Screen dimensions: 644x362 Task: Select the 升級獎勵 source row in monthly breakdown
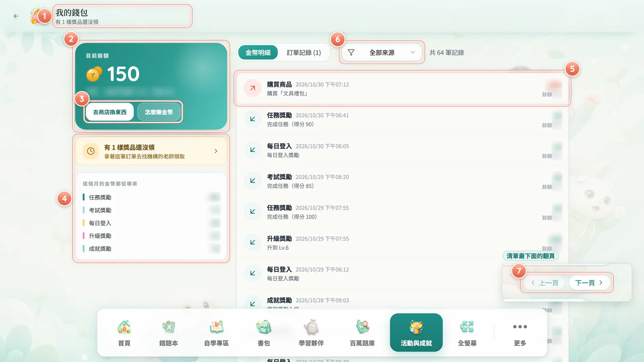click(151, 236)
